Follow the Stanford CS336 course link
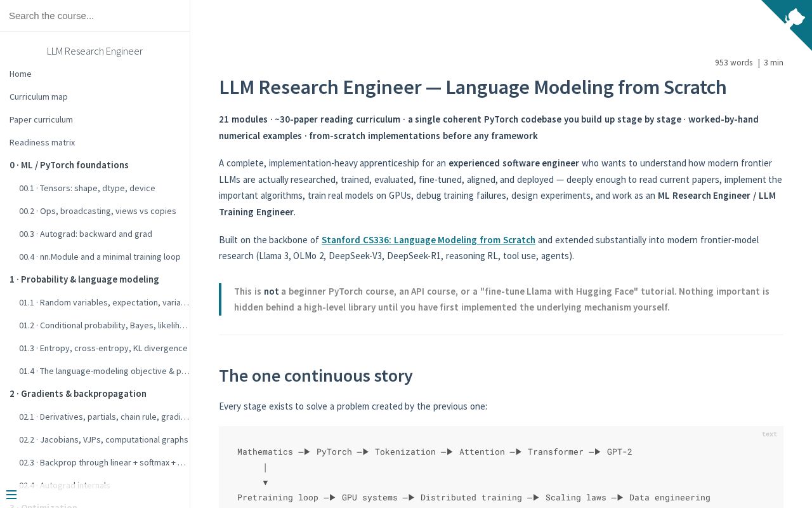 [428, 240]
